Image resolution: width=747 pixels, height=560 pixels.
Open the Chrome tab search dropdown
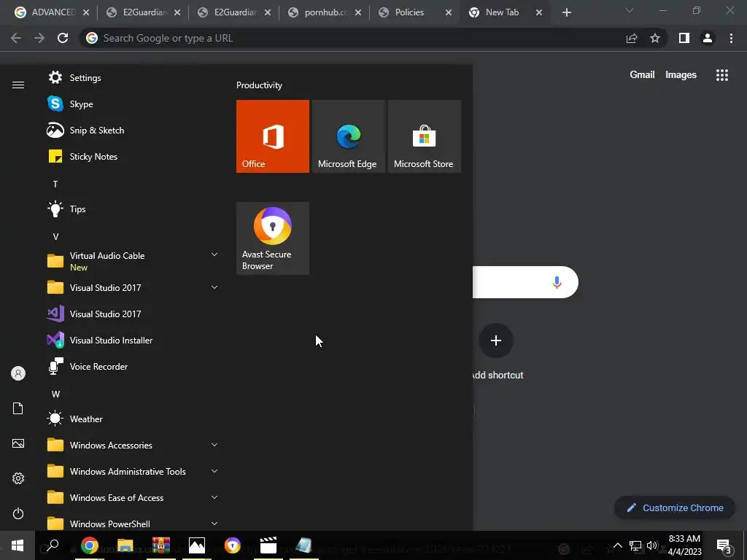point(630,10)
